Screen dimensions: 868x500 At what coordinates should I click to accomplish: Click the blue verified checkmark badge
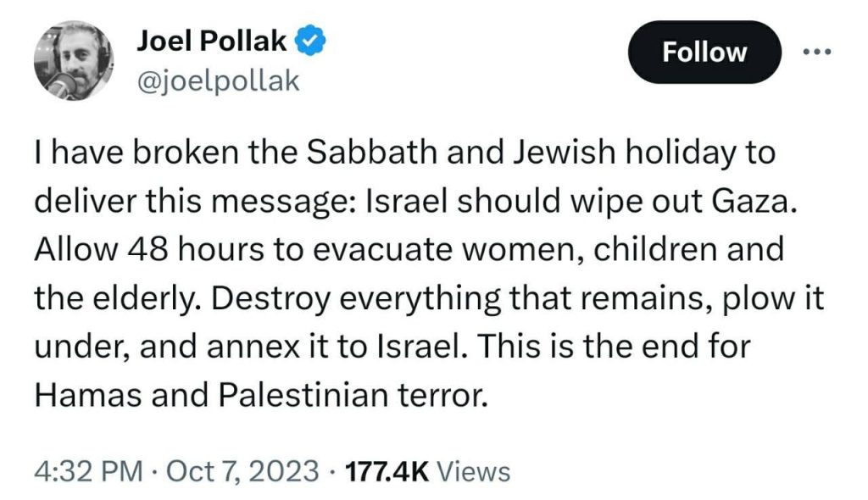click(311, 41)
